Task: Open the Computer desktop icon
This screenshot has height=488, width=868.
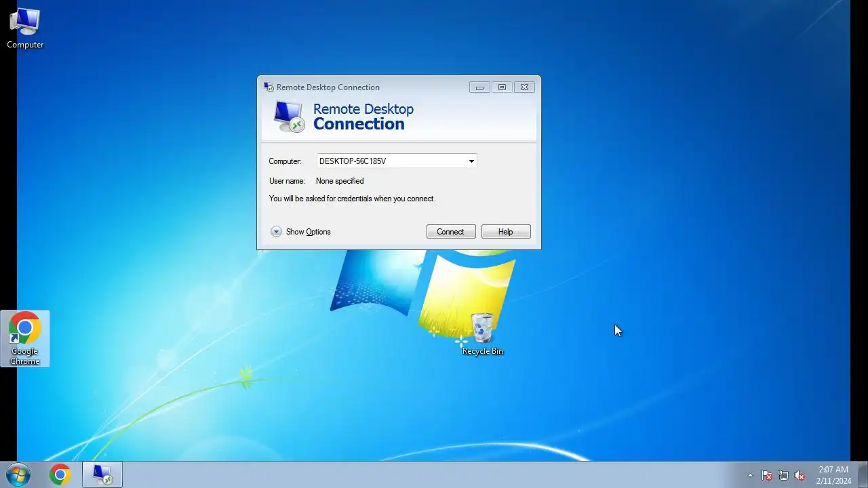Action: coord(25,28)
